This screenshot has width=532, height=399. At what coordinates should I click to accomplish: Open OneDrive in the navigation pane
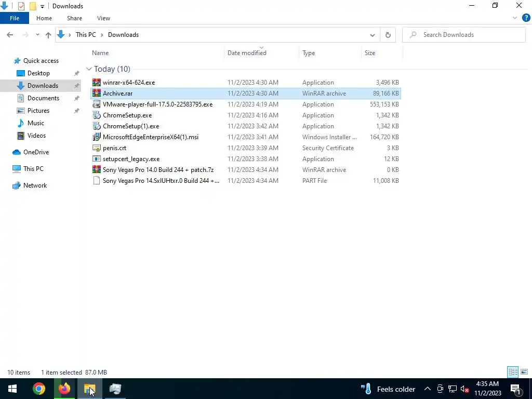tap(36, 152)
